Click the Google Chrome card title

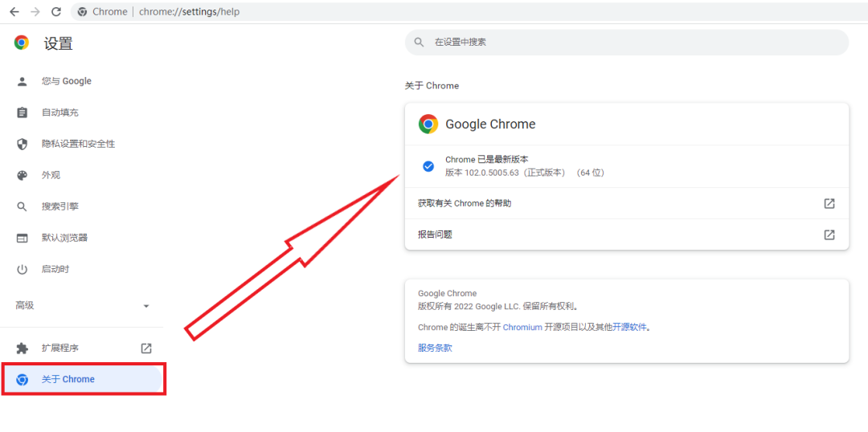pyautogui.click(x=490, y=124)
